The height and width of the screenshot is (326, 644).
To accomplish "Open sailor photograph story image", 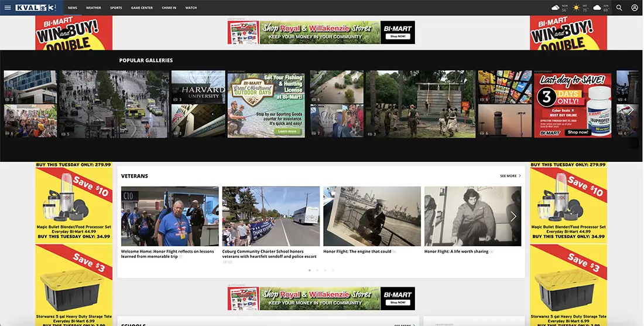I will pos(372,216).
